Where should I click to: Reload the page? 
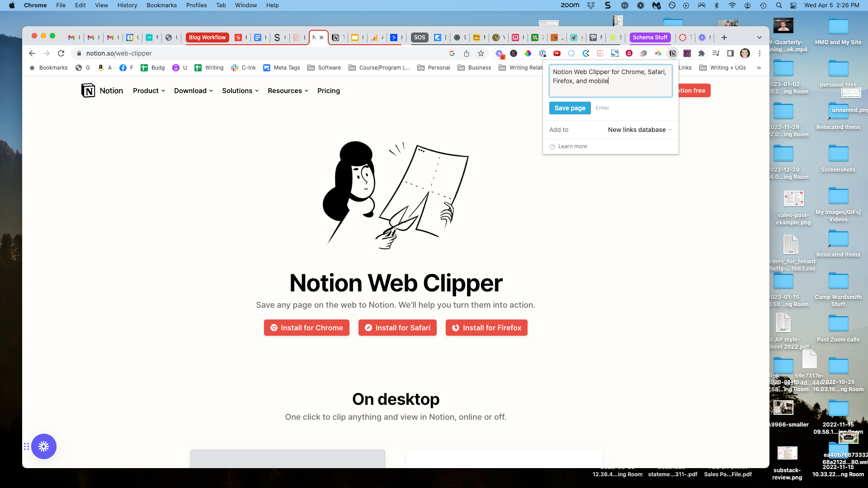61,53
